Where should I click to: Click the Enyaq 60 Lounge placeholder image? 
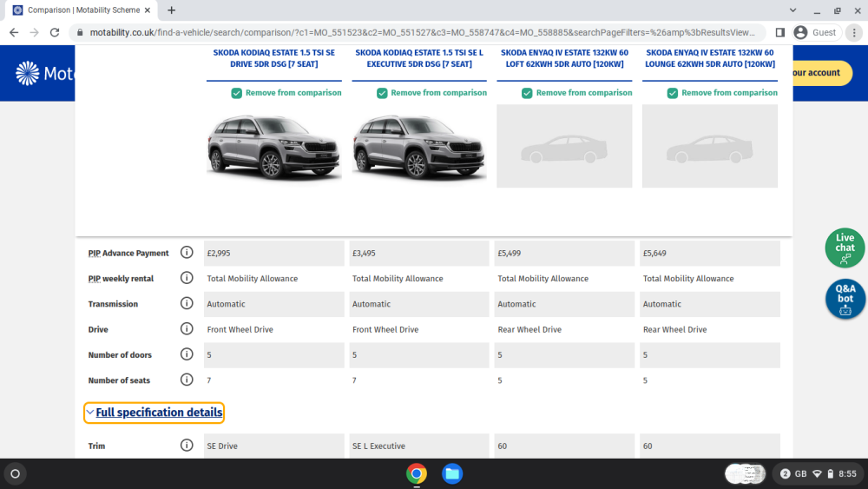710,146
